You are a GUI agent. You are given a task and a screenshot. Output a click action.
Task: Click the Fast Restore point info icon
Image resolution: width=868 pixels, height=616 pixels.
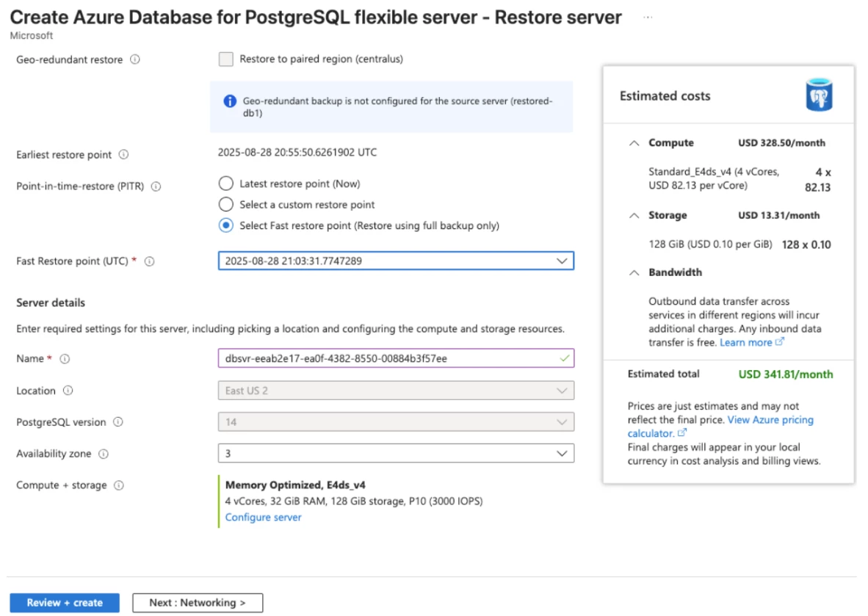coord(150,261)
